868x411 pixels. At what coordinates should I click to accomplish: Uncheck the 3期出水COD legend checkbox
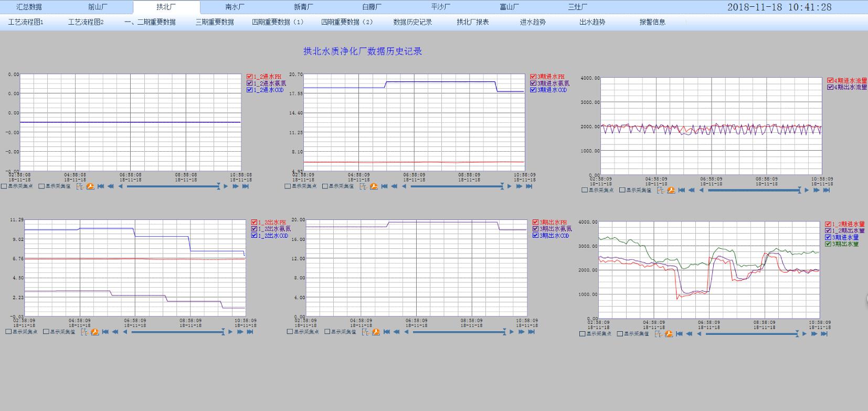point(536,236)
